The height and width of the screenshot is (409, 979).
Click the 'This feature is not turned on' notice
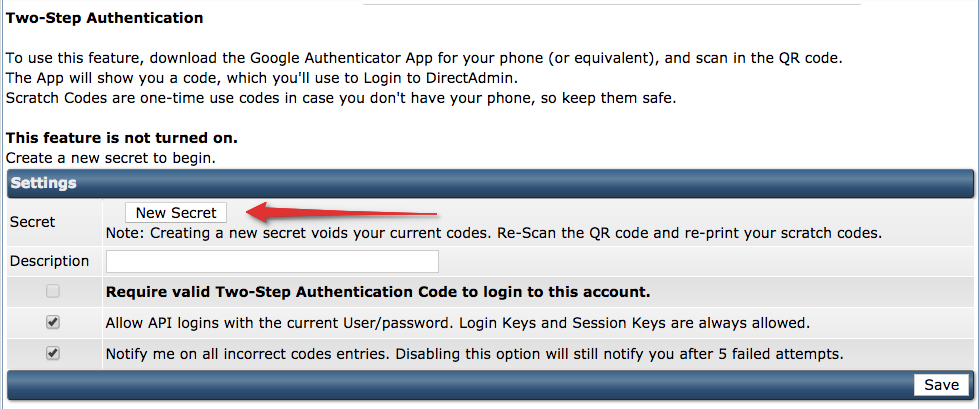tap(122, 137)
